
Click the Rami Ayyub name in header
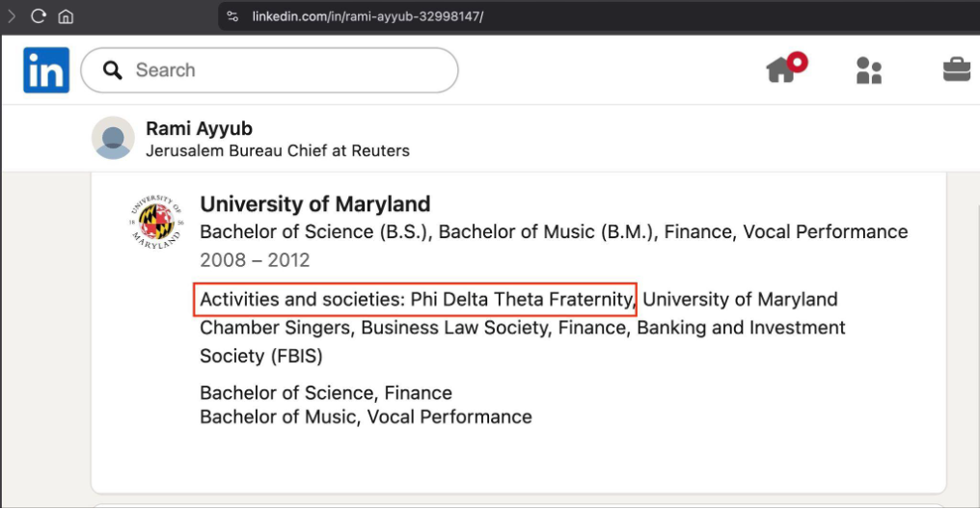[199, 129]
